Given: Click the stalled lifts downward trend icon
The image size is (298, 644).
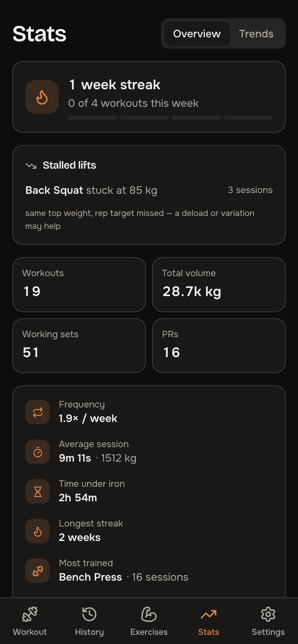Looking at the screenshot, I should coord(31,166).
